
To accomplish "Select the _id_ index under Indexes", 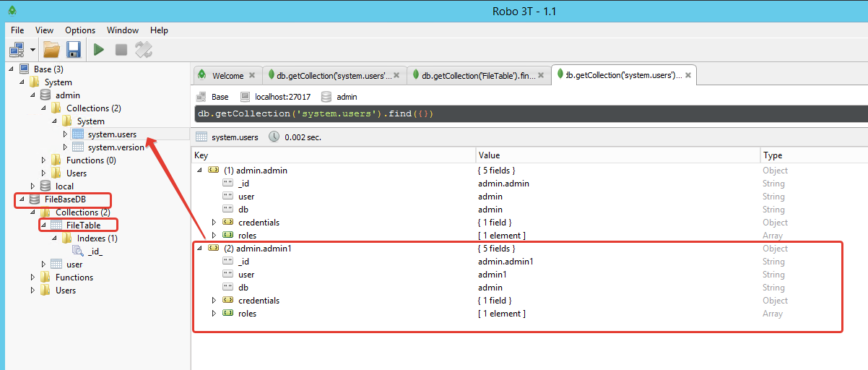I will coord(95,251).
